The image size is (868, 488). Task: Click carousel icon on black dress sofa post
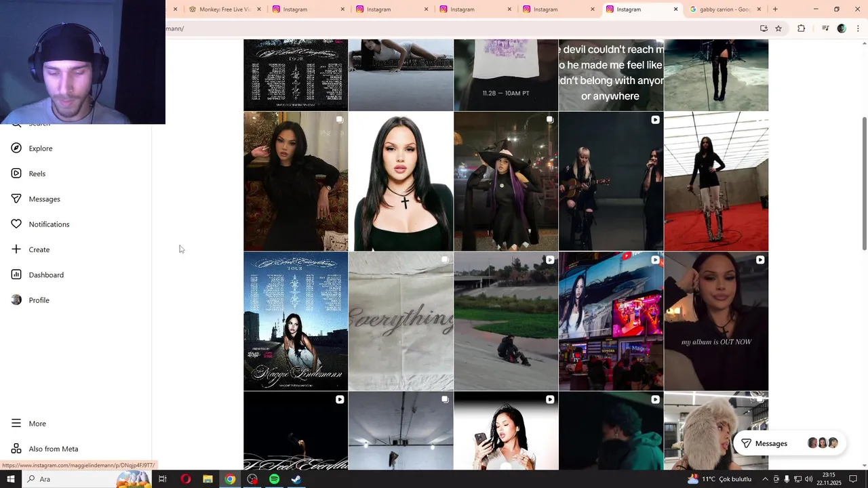(x=340, y=120)
